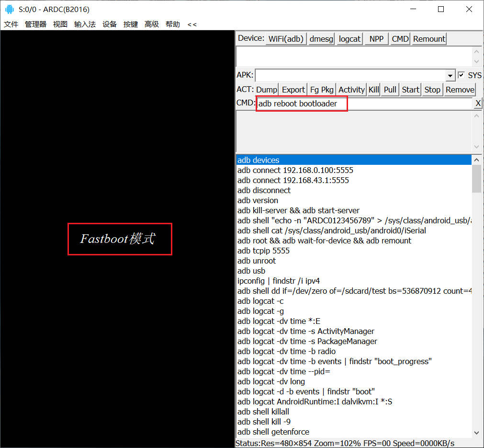Click the Android app icon in title bar

point(9,9)
